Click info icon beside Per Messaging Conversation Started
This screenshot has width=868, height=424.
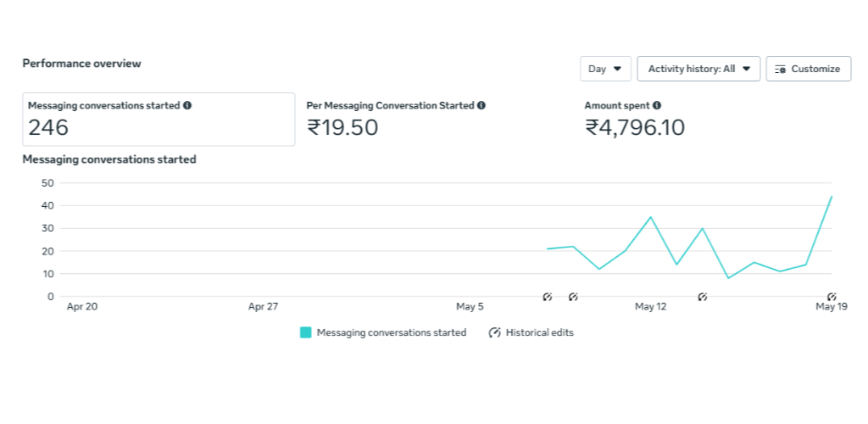pos(481,105)
